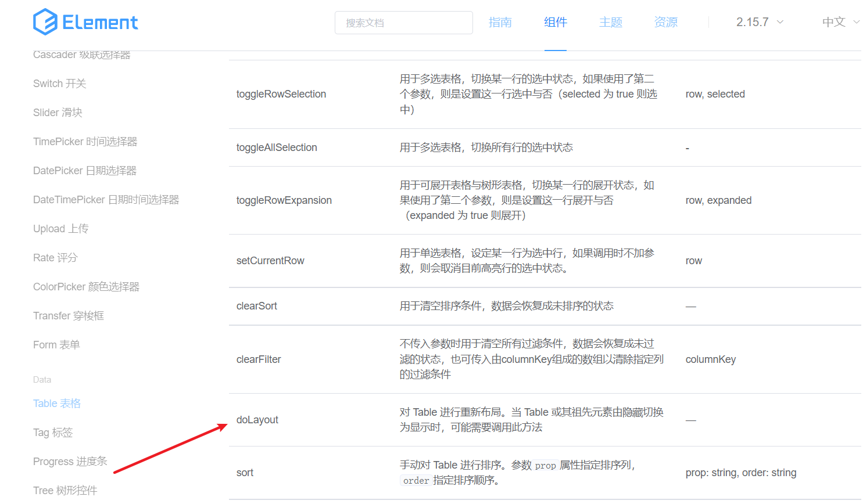Open Upload 上传 in the sidebar
This screenshot has height=504, width=863.
pos(61,229)
